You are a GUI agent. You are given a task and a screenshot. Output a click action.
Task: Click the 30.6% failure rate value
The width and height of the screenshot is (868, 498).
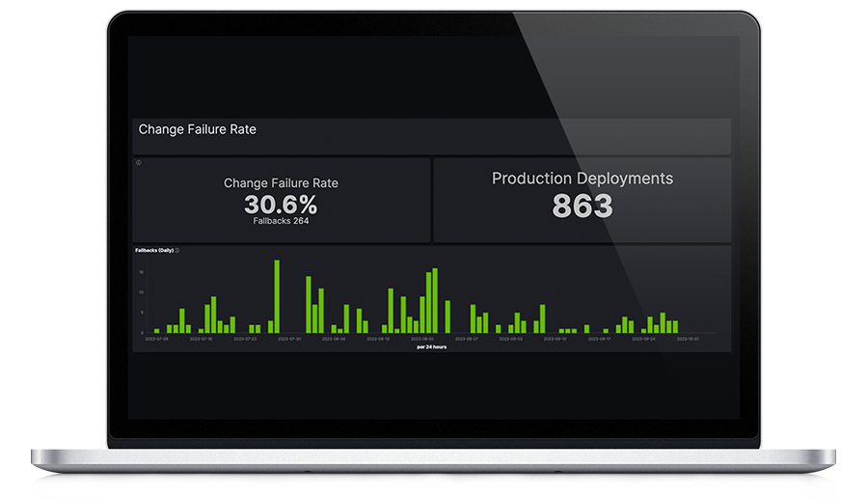click(x=281, y=205)
